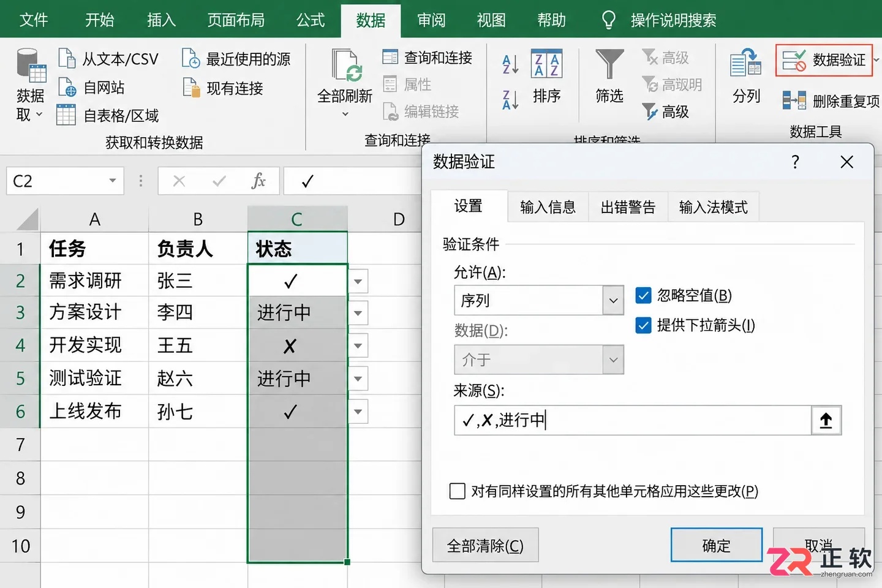882x588 pixels.
Task: Switch to the Page Layout (页面布局) tab
Action: click(x=236, y=20)
